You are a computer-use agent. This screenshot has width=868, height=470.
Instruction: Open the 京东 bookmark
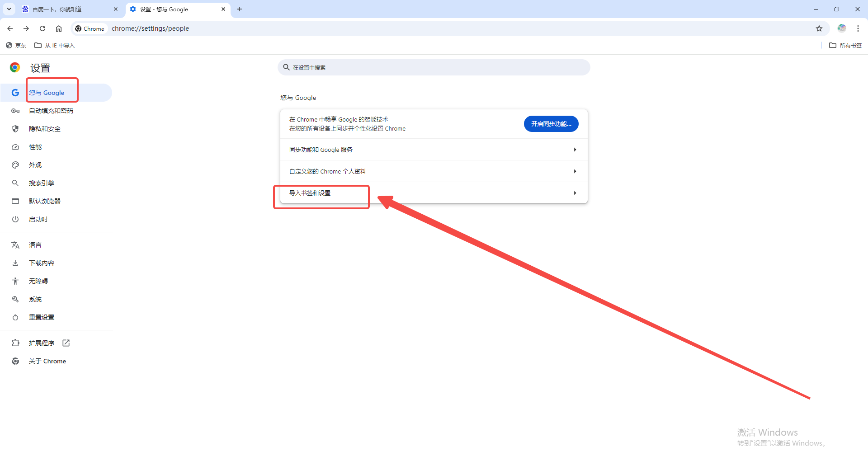click(x=16, y=45)
